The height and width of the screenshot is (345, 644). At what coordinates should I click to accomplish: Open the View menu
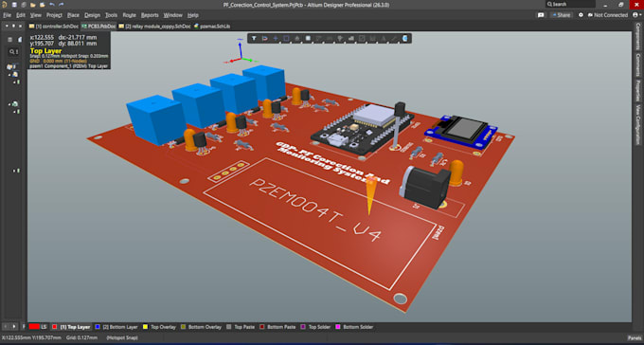coord(36,15)
